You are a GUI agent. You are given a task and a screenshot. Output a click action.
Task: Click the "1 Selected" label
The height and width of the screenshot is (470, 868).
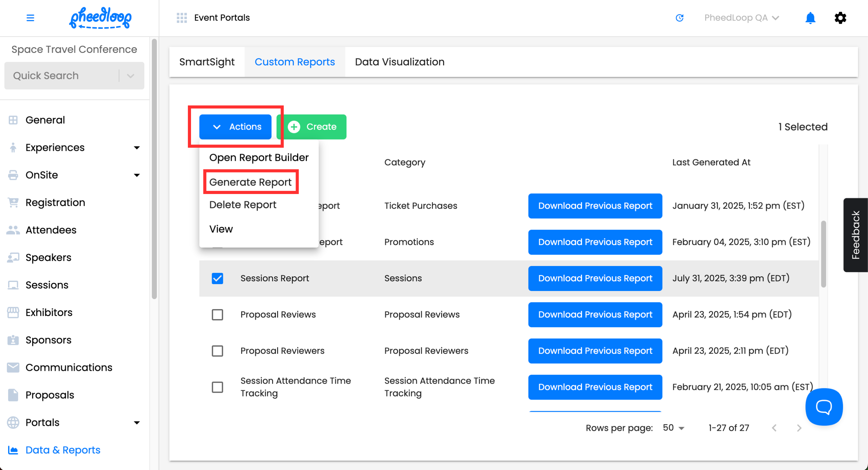point(803,127)
